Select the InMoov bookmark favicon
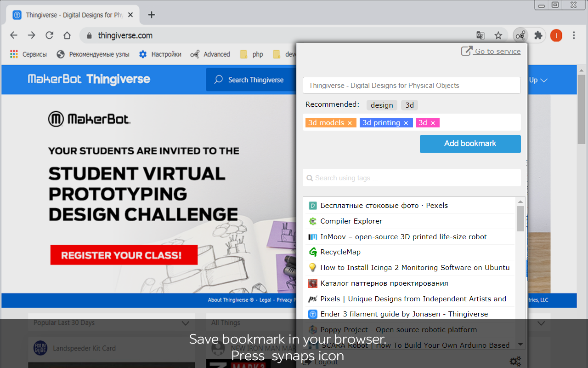 [313, 236]
